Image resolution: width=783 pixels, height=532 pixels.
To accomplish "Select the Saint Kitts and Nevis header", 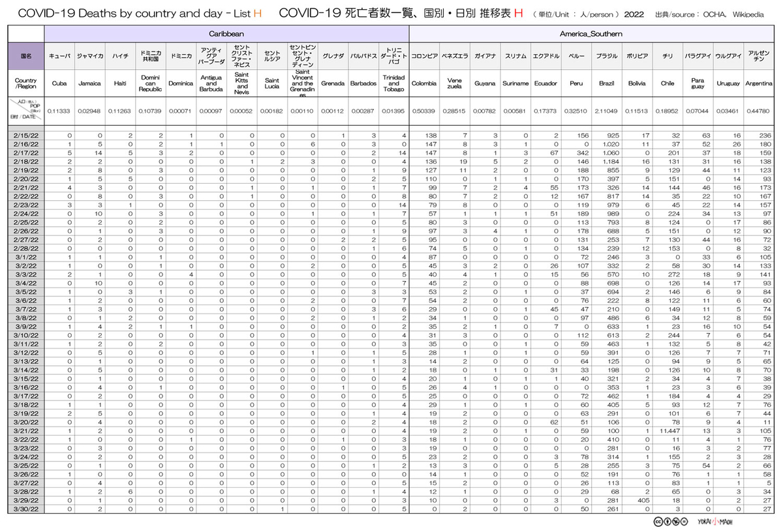I will [x=241, y=83].
